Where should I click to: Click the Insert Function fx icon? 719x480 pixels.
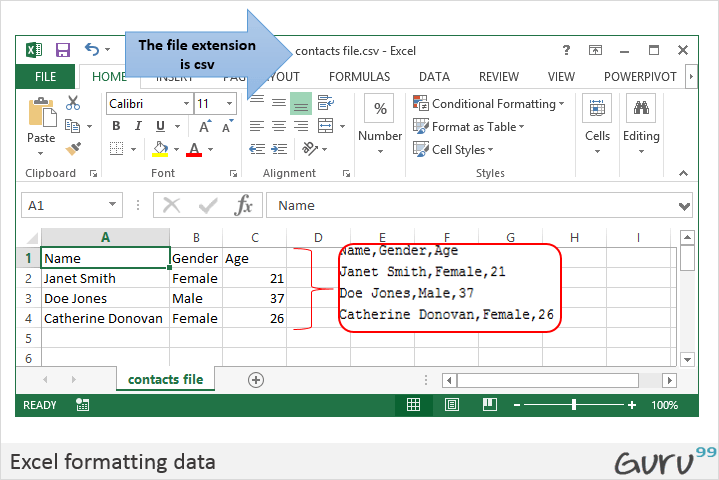point(243,205)
